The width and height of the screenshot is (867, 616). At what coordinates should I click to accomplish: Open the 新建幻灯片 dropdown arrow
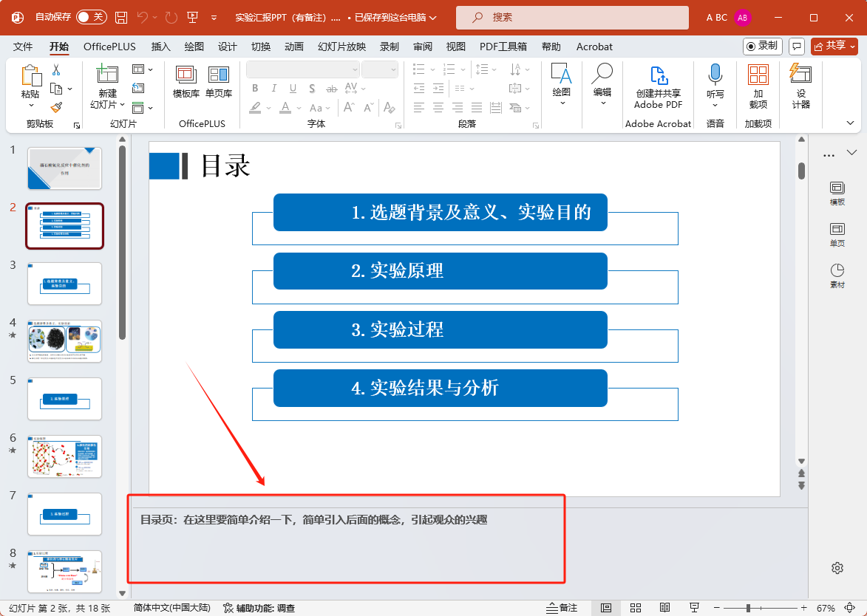click(122, 105)
